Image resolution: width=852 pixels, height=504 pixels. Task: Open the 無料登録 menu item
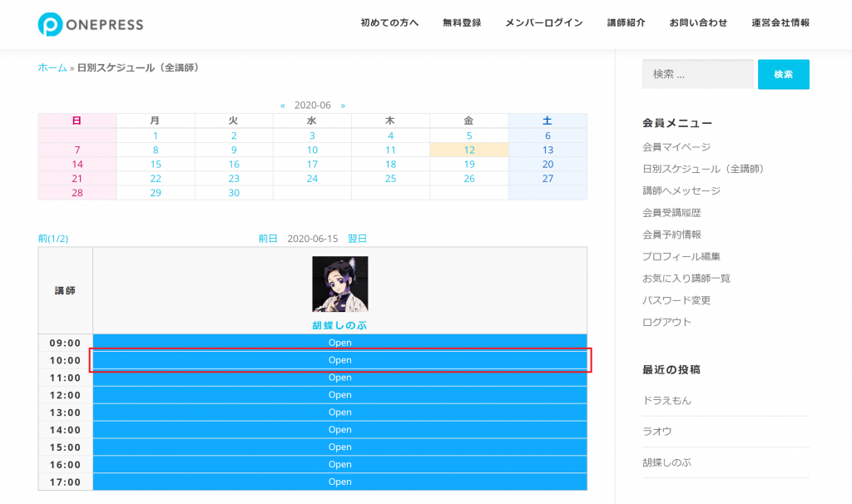point(462,22)
